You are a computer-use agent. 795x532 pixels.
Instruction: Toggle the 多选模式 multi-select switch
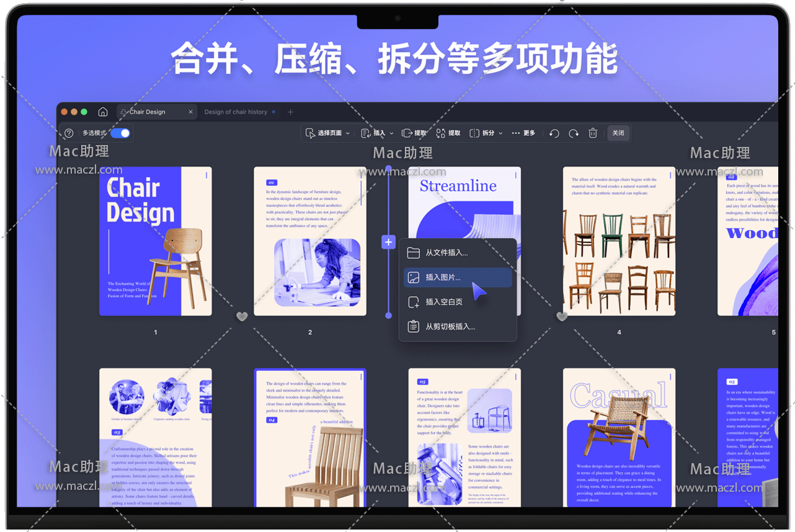(x=120, y=133)
